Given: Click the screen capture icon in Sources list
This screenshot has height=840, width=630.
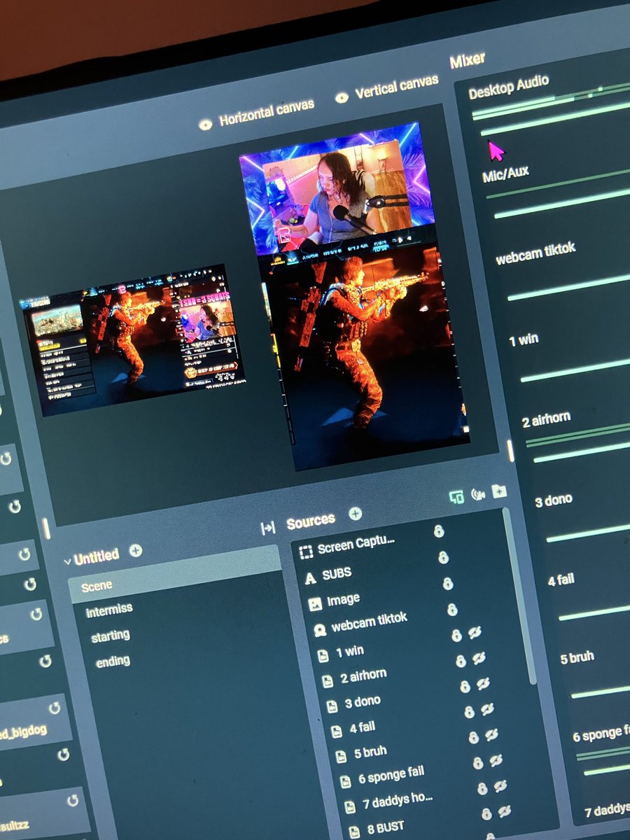Looking at the screenshot, I should (x=306, y=552).
